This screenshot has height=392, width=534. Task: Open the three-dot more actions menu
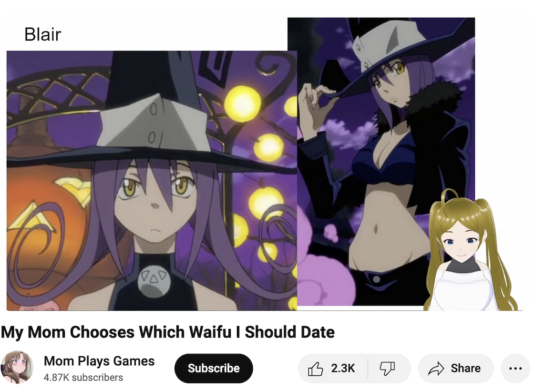515,369
